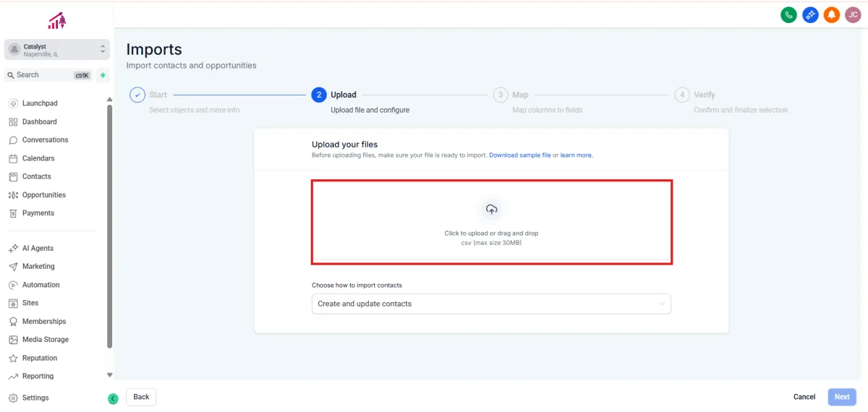Select Contacts in the sidebar
The image size is (868, 412).
pos(37,176)
